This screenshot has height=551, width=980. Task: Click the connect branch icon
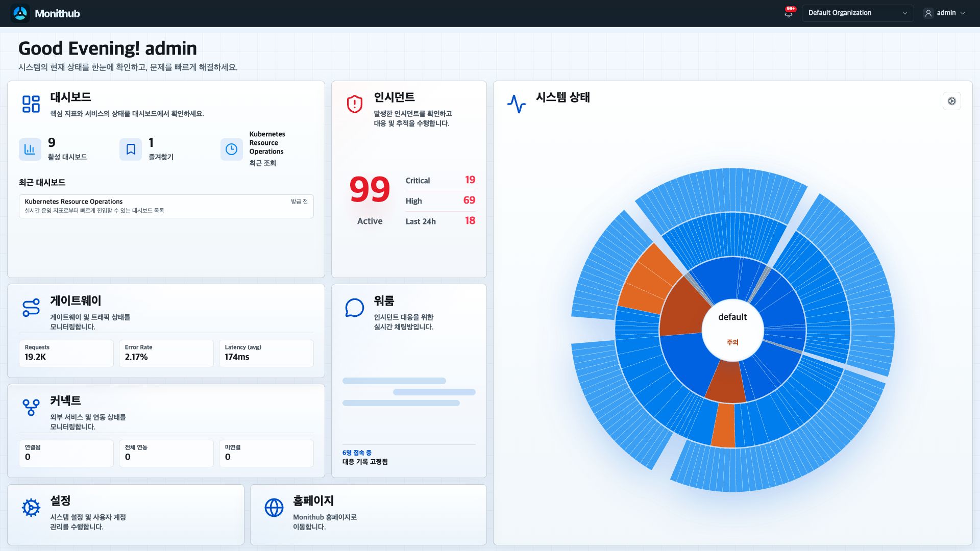tap(31, 407)
